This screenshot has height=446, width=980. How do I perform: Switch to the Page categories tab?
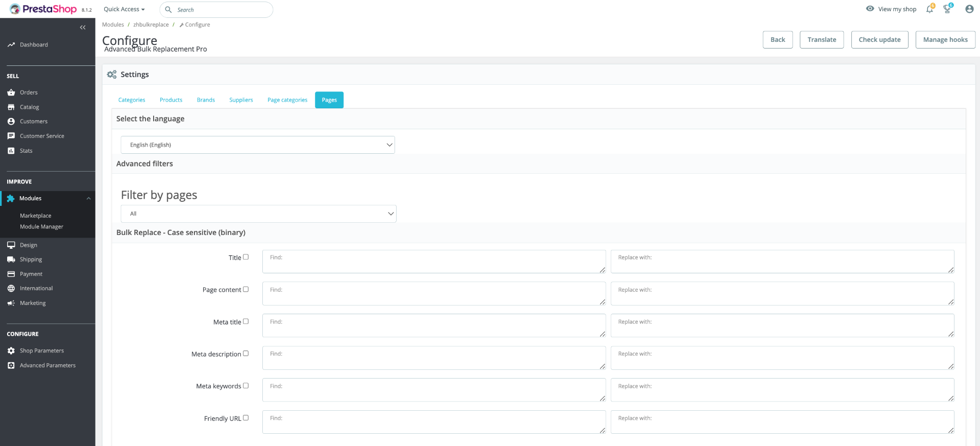tap(287, 100)
